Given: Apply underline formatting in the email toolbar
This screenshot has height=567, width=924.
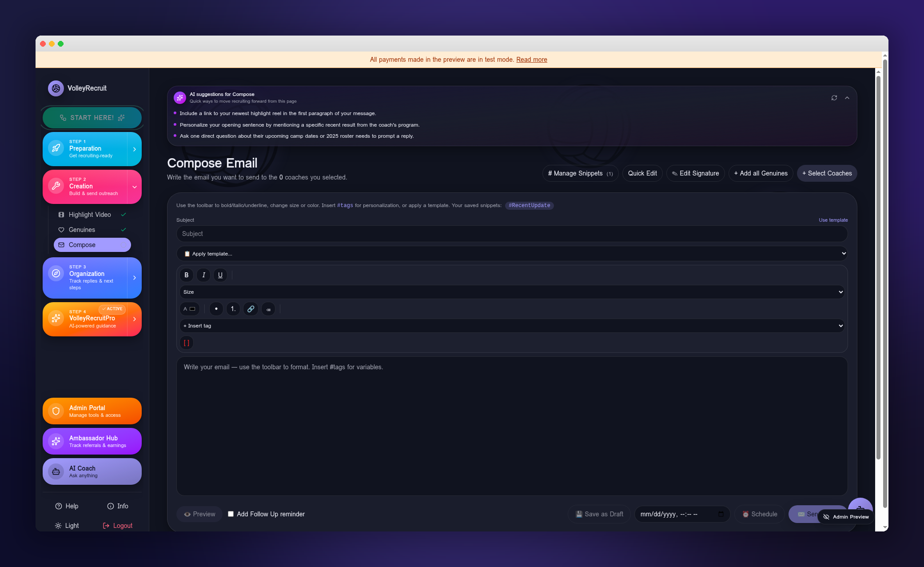Looking at the screenshot, I should click(220, 275).
